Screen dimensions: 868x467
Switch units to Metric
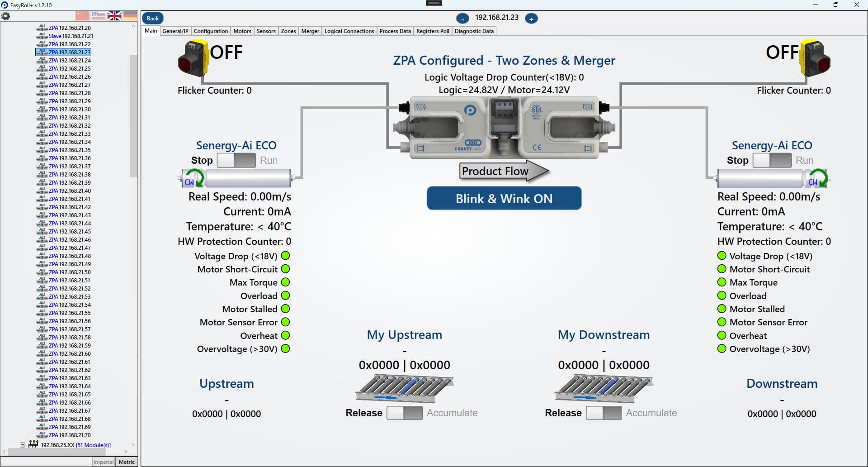coord(127,462)
